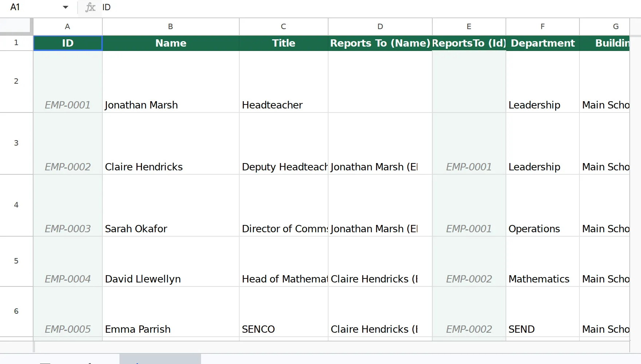
Task: Select row 1 header
Action: click(16, 43)
